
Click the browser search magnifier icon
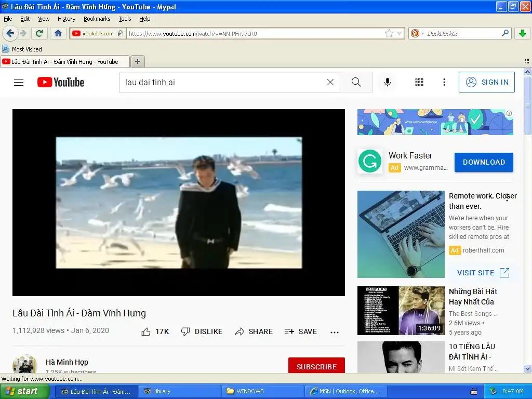[x=505, y=33]
